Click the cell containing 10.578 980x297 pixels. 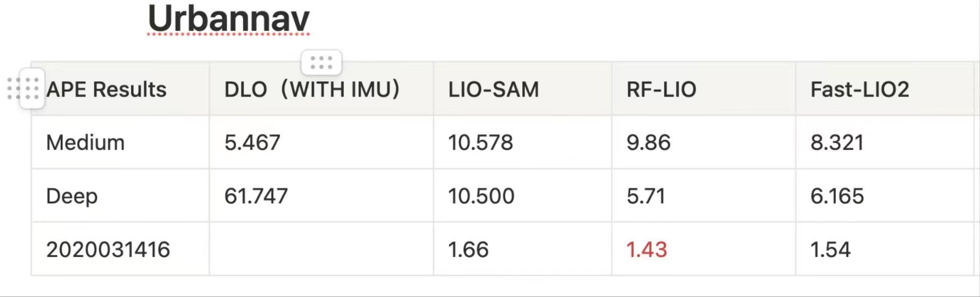[x=523, y=142]
